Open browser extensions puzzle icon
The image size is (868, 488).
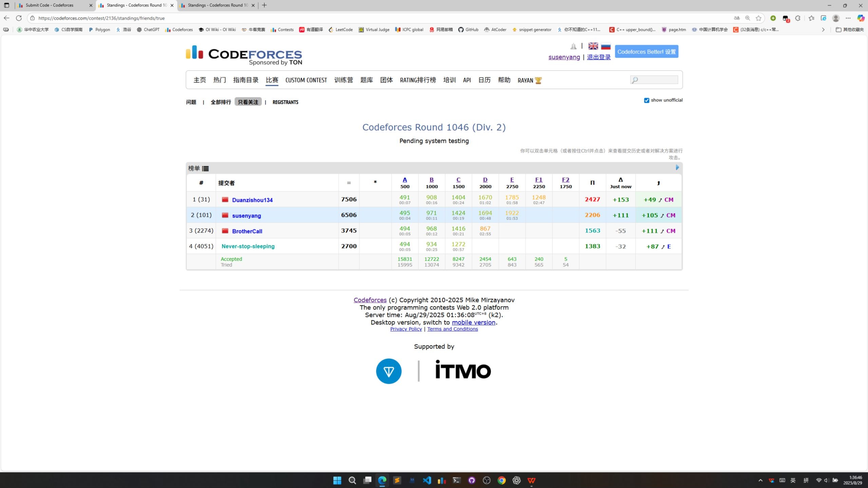coord(798,18)
